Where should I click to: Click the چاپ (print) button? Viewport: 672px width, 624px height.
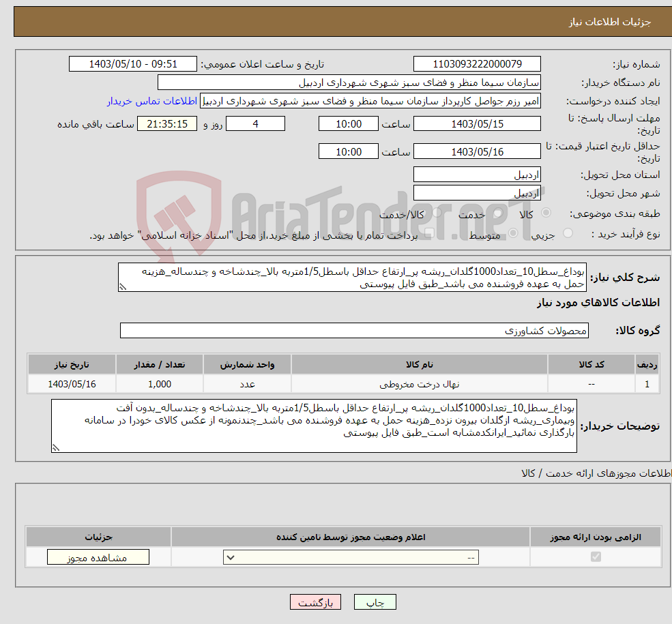(x=375, y=602)
